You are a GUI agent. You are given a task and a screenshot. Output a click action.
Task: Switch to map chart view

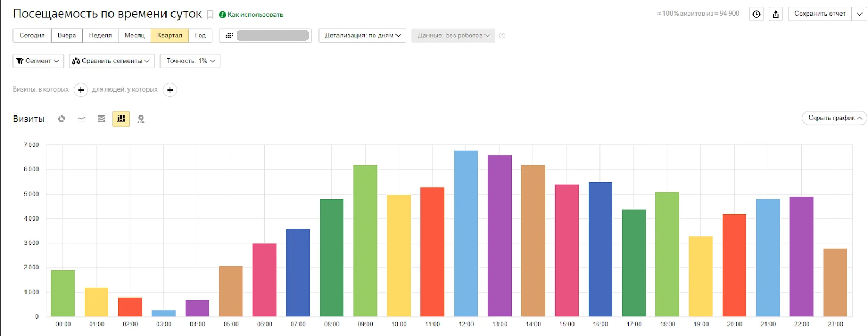point(141,119)
